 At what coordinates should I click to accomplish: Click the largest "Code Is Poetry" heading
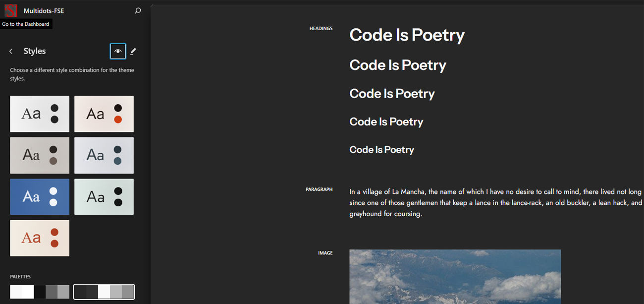pyautogui.click(x=407, y=35)
